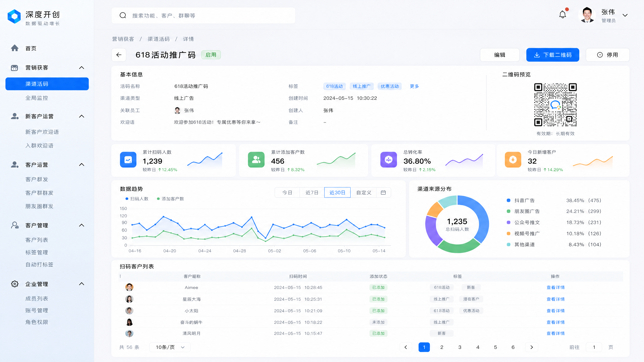
Task: Click the search input field
Action: click(x=203, y=15)
